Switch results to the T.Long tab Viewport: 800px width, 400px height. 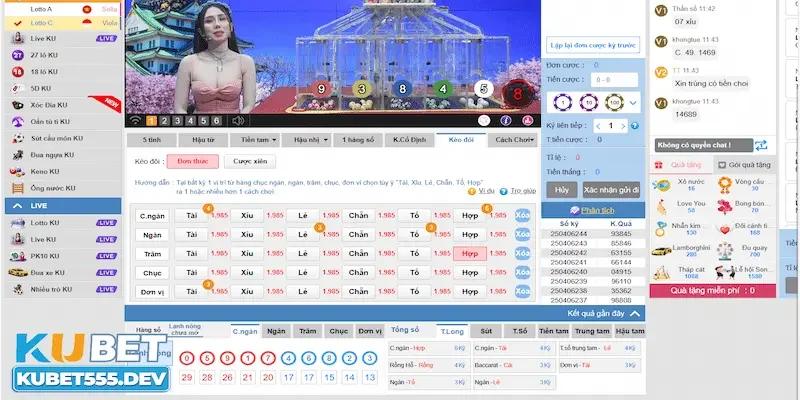point(452,332)
